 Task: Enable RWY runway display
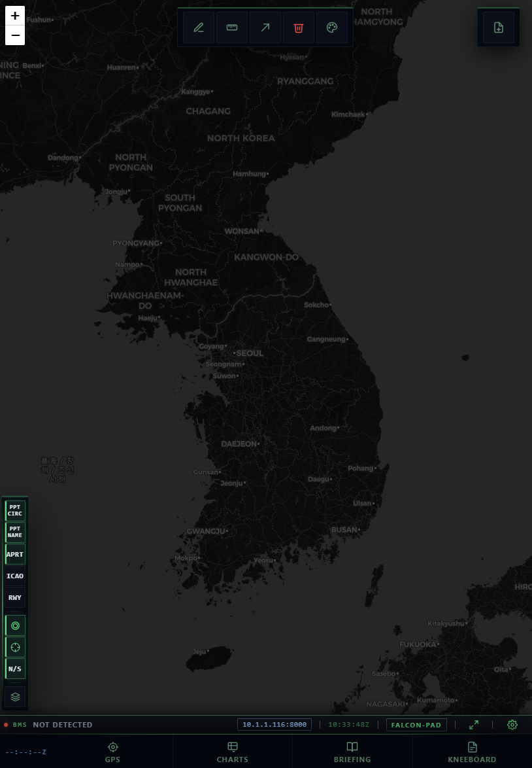[x=15, y=597]
